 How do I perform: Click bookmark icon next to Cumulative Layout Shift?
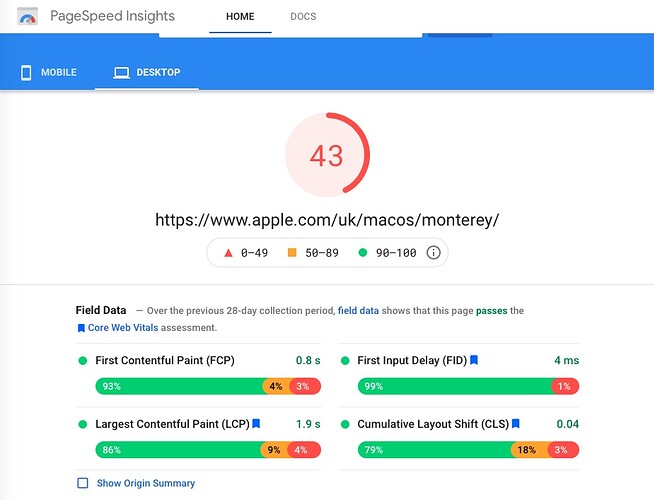[x=516, y=423]
